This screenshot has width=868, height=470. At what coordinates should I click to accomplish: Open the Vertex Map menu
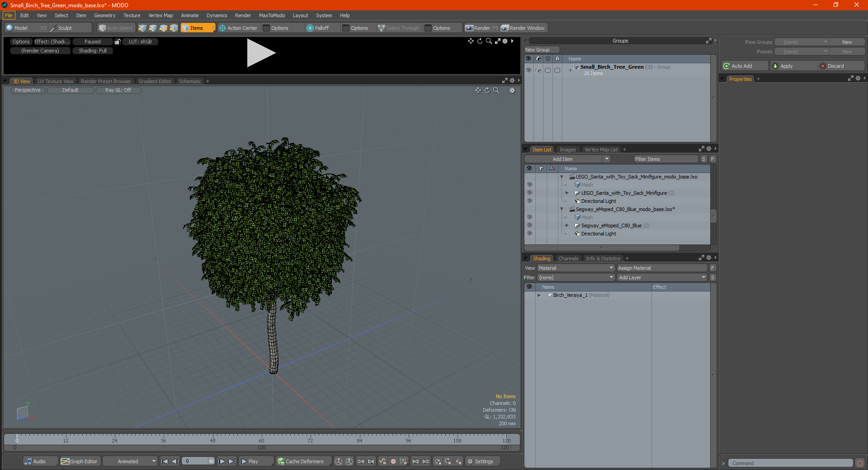coord(160,15)
